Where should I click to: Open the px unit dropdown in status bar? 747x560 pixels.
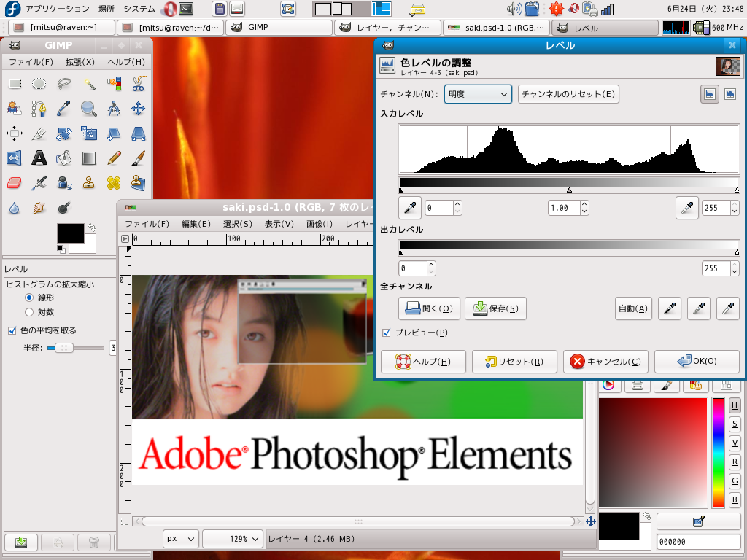click(x=181, y=539)
